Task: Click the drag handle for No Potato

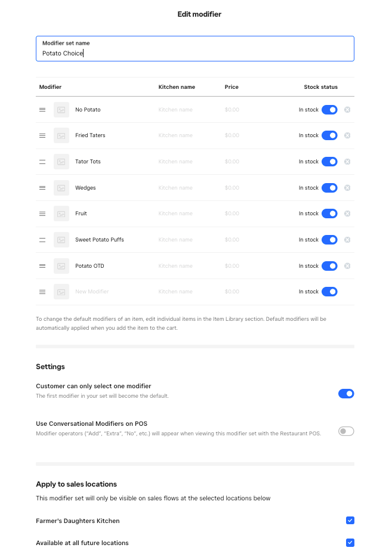Action: point(42,110)
